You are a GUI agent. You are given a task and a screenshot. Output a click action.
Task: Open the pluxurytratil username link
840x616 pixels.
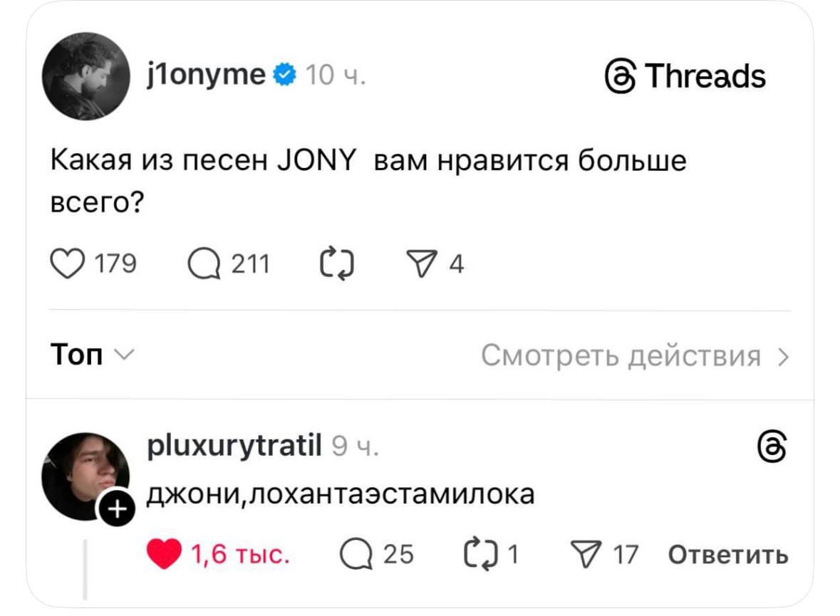234,447
